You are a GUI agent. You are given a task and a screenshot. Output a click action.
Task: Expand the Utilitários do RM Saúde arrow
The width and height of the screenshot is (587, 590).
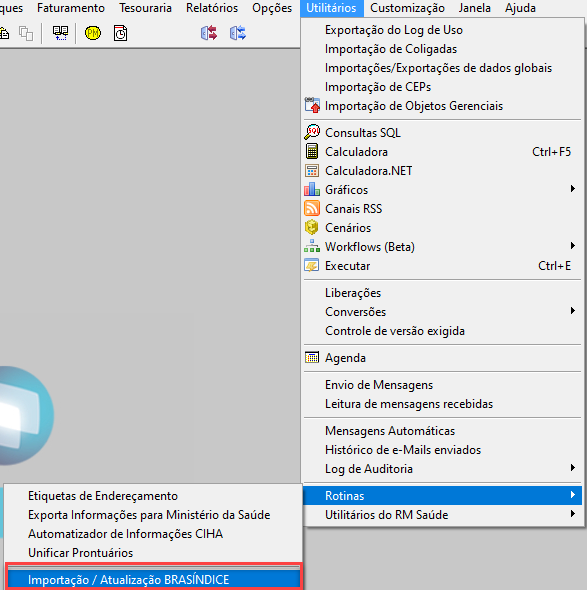pos(572,514)
